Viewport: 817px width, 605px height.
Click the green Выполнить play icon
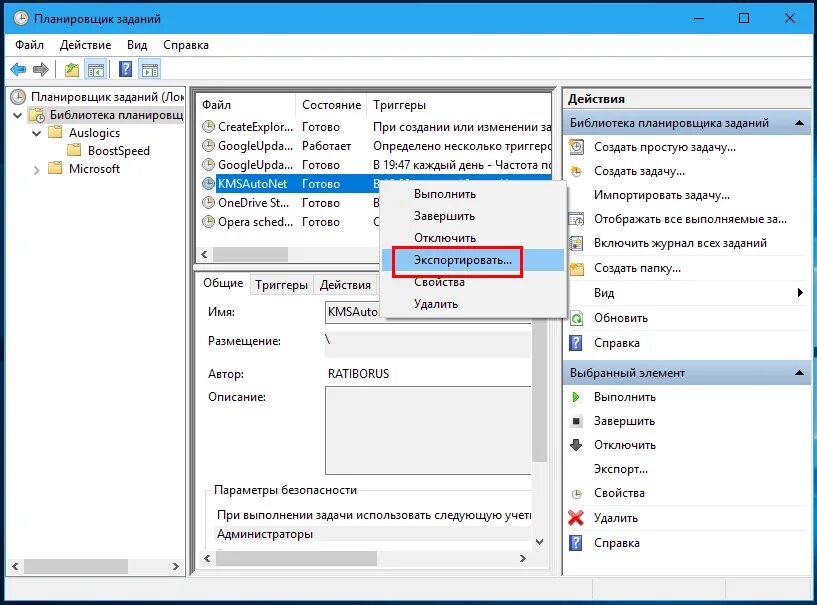point(576,397)
